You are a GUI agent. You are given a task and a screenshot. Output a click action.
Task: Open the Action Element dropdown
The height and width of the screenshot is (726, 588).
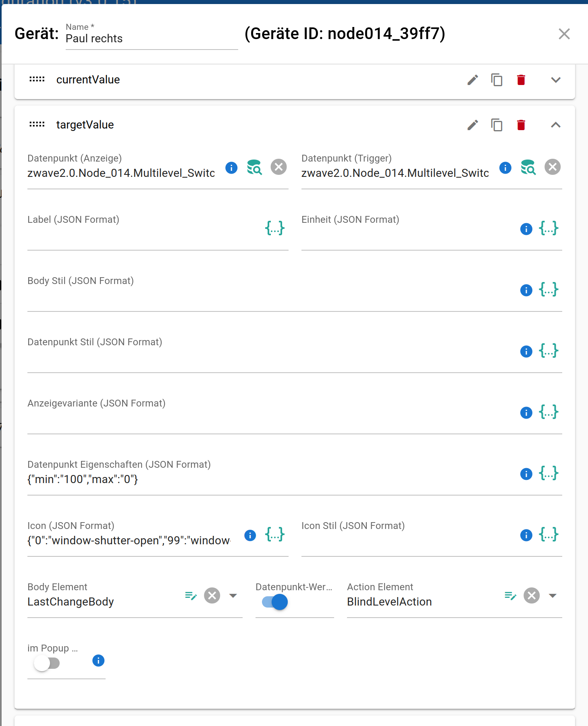pos(553,595)
